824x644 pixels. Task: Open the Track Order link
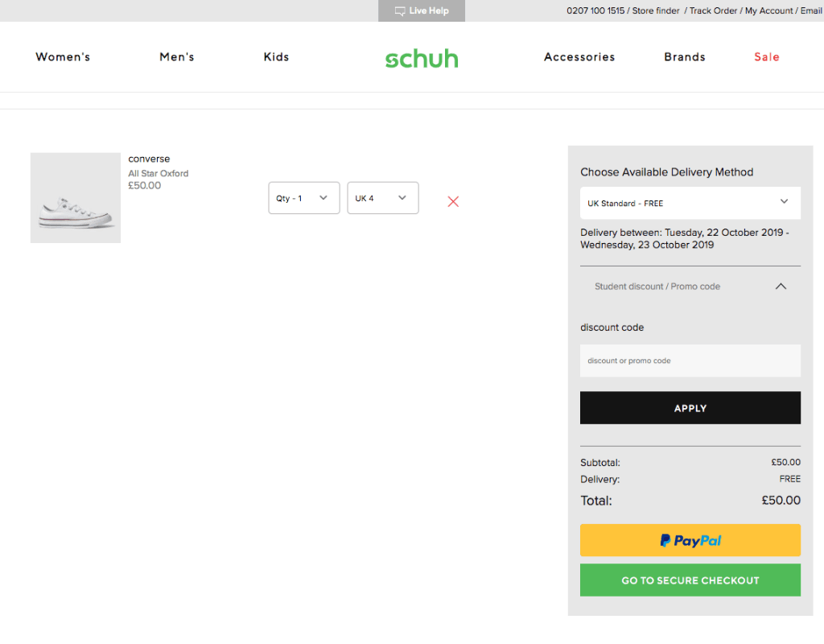click(713, 10)
